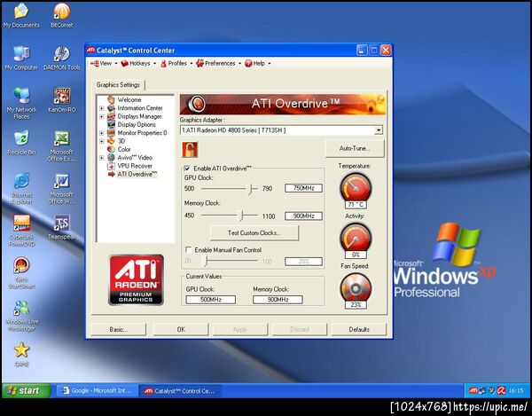Open Nero StartSmart shortcut
The height and width of the screenshot is (416, 532).
pyautogui.click(x=21, y=273)
